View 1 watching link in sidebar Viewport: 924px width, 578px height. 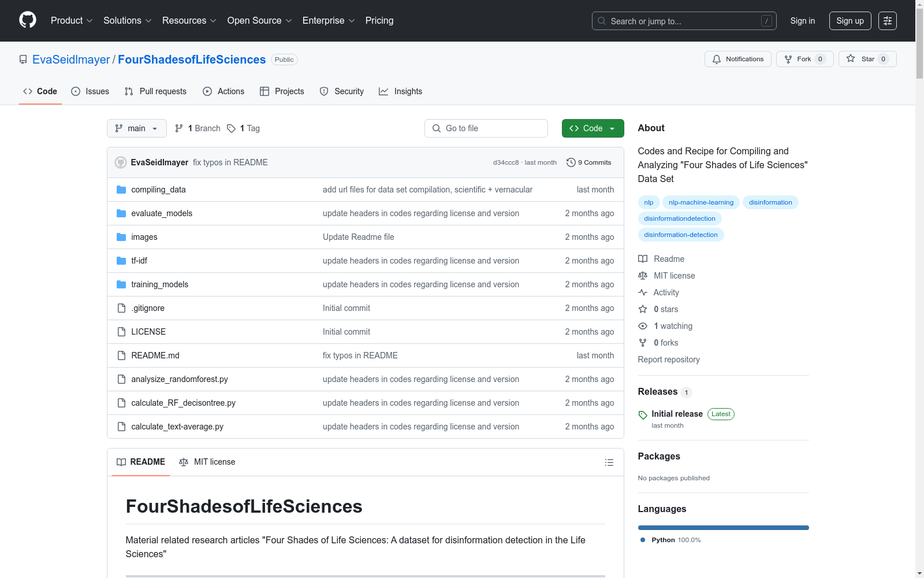tap(665, 326)
